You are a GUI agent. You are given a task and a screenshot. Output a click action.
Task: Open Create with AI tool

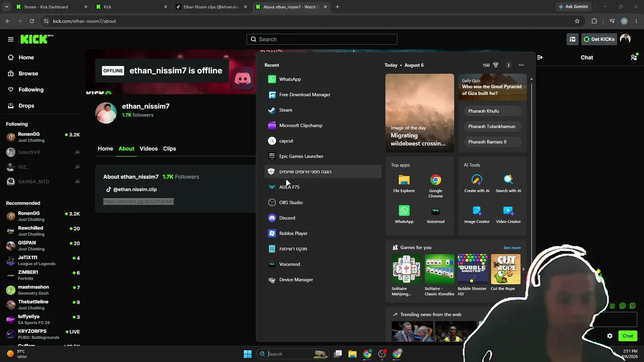[x=477, y=184]
